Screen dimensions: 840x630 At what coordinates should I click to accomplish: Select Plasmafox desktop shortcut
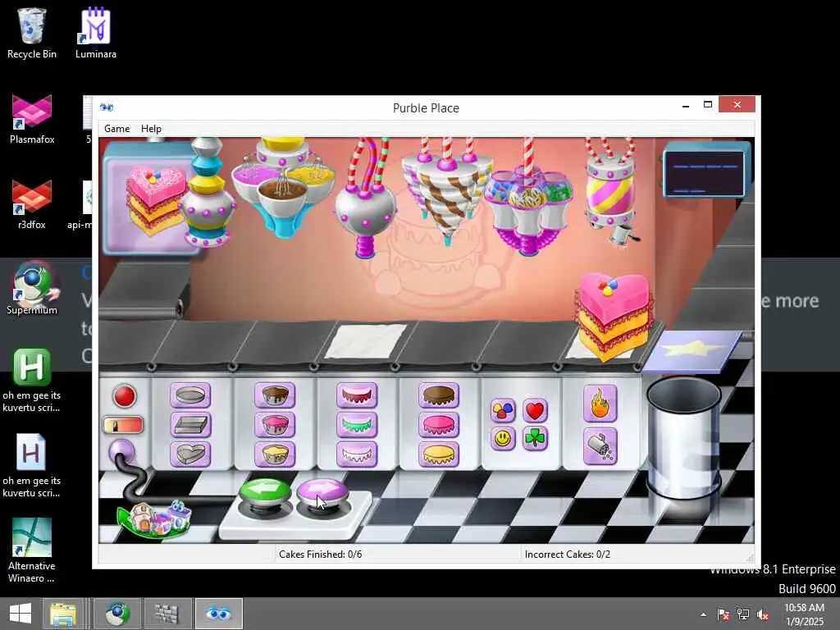click(32, 119)
